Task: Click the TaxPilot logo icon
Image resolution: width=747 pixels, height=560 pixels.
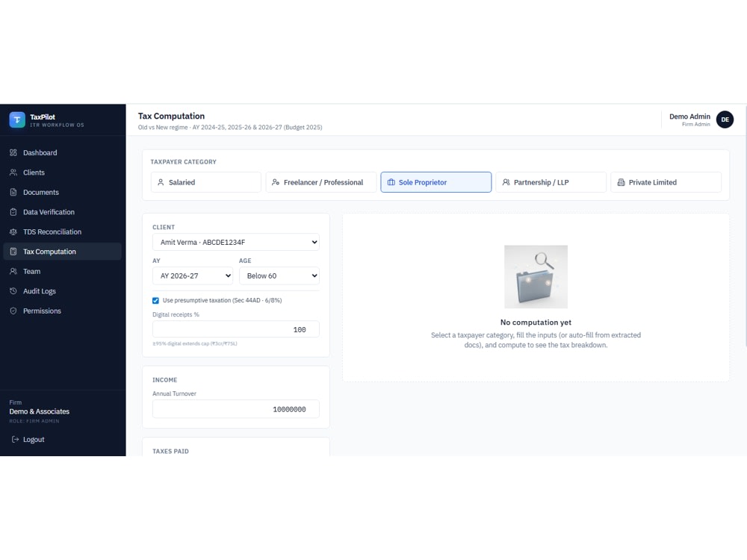Action: click(x=17, y=119)
